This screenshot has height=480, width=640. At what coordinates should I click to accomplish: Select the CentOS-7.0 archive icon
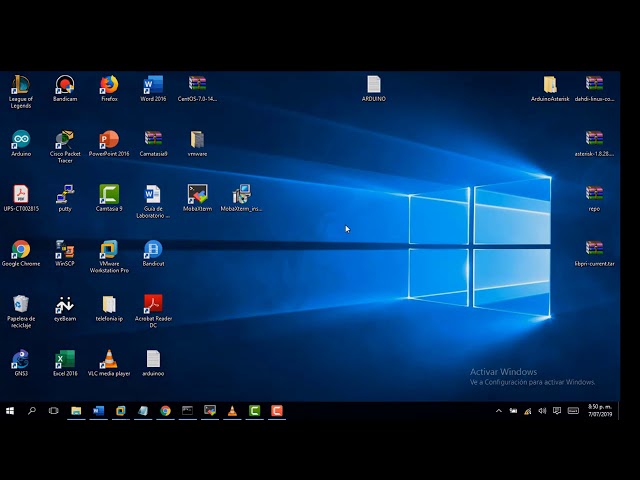point(197,88)
